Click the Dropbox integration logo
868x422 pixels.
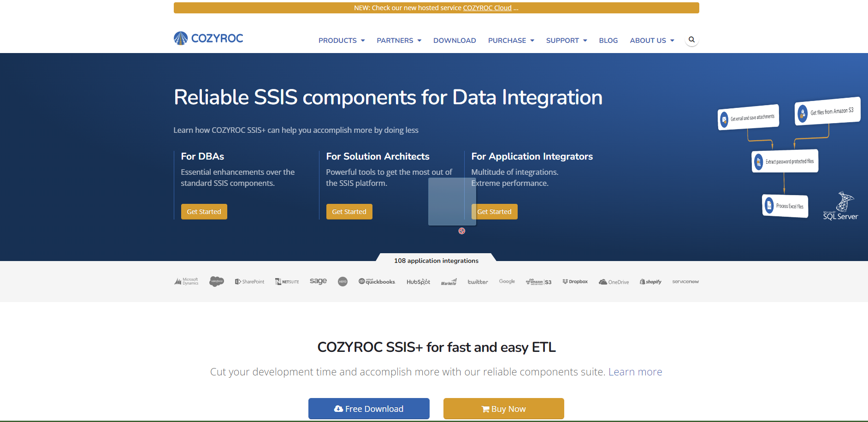[575, 281]
